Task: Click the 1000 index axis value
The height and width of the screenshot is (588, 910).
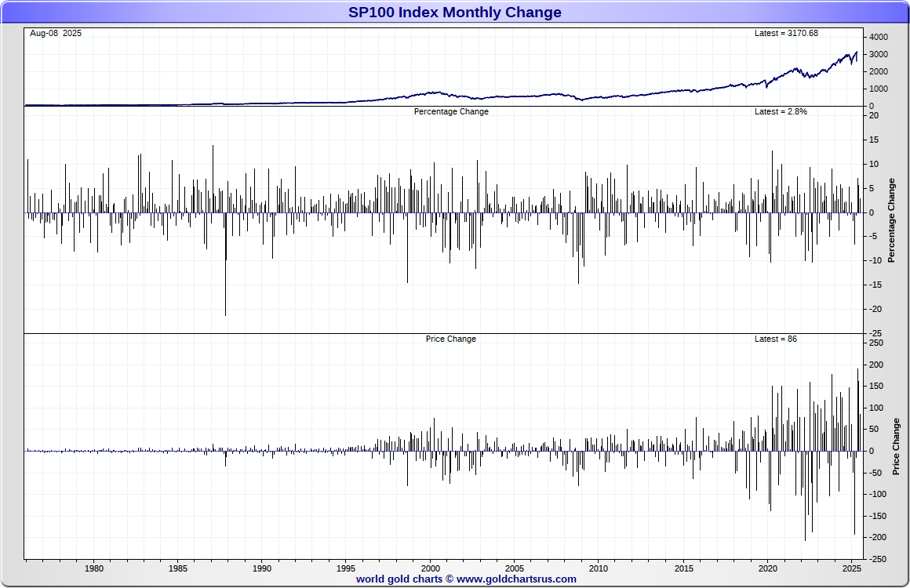Action: pyautogui.click(x=879, y=89)
